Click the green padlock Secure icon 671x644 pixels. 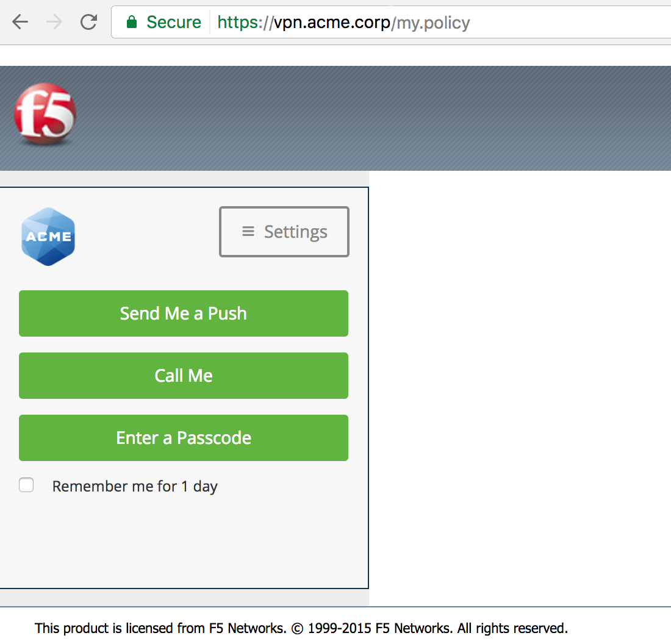pos(132,22)
